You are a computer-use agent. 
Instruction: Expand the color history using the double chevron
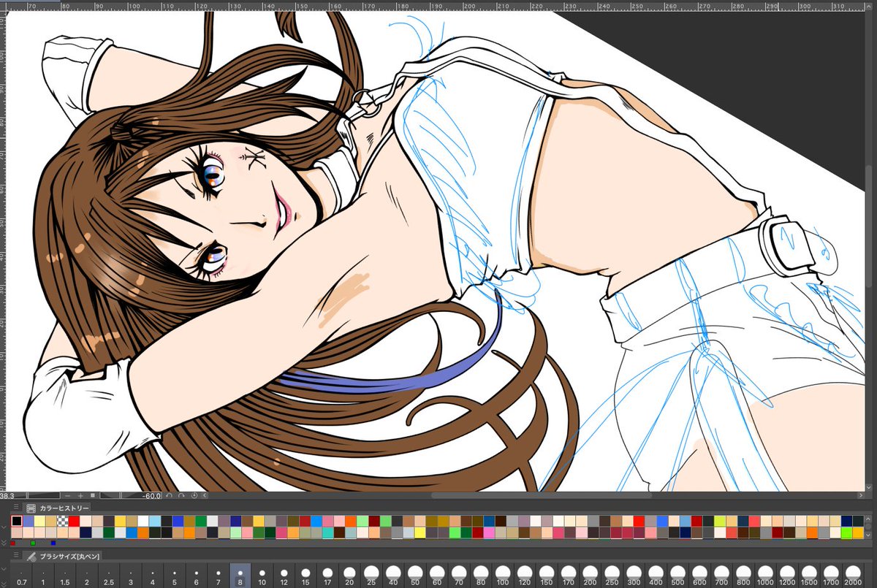pos(4,543)
